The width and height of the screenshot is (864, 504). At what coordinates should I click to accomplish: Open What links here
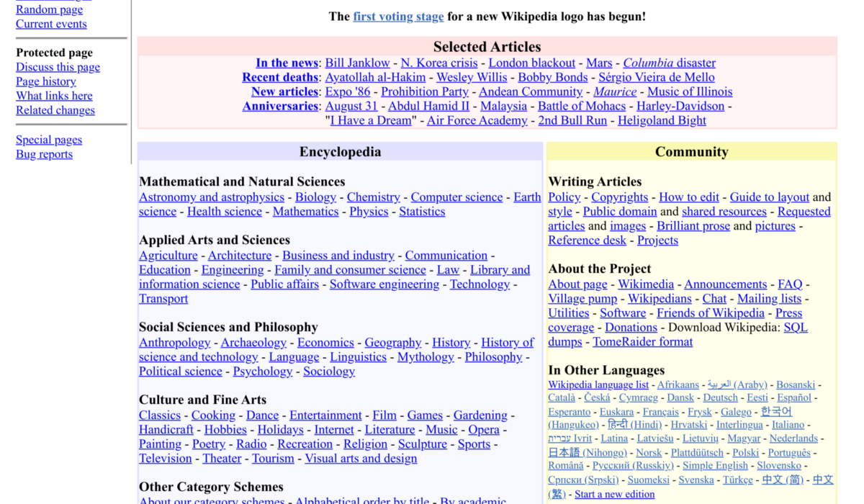(x=54, y=96)
